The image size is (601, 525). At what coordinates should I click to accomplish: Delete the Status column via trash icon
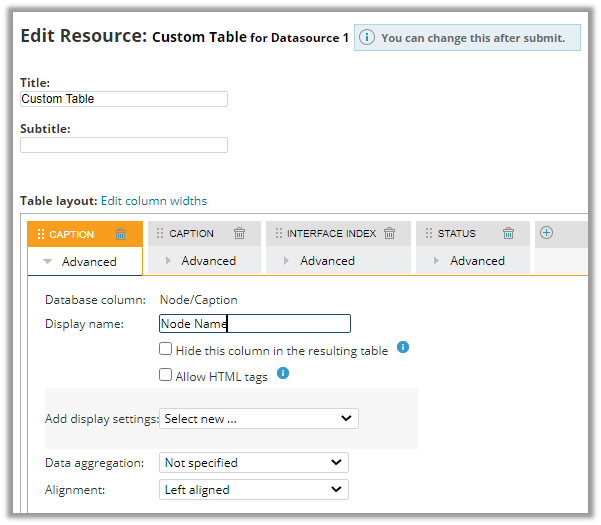click(509, 233)
